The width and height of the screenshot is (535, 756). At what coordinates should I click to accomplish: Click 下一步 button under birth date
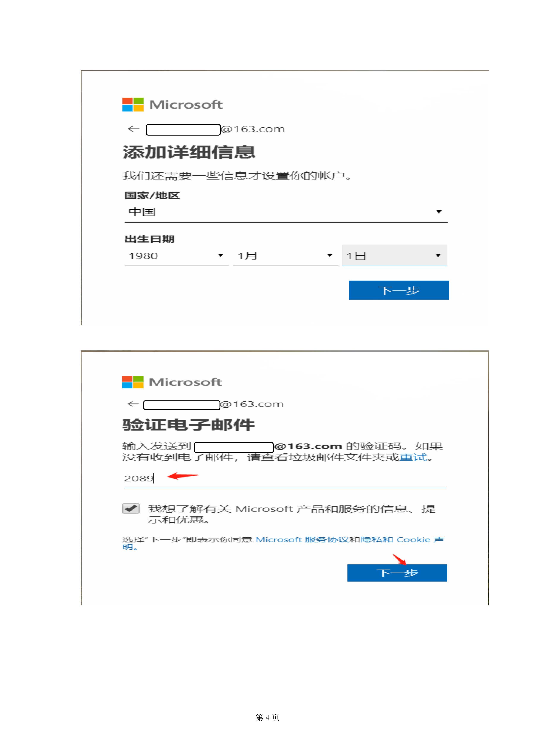tap(399, 290)
